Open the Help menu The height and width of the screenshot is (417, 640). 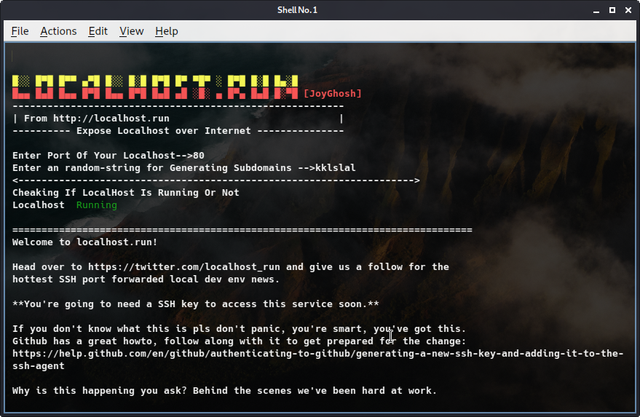pyautogui.click(x=167, y=31)
